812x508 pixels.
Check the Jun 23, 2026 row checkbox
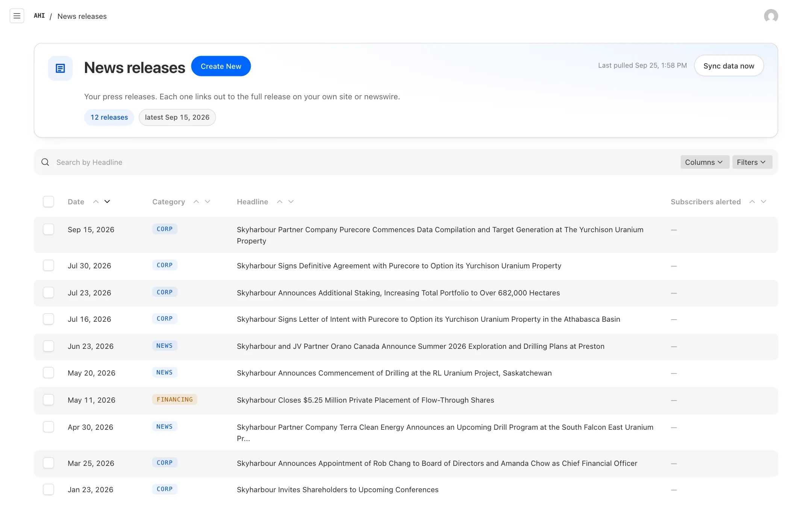[x=48, y=346]
